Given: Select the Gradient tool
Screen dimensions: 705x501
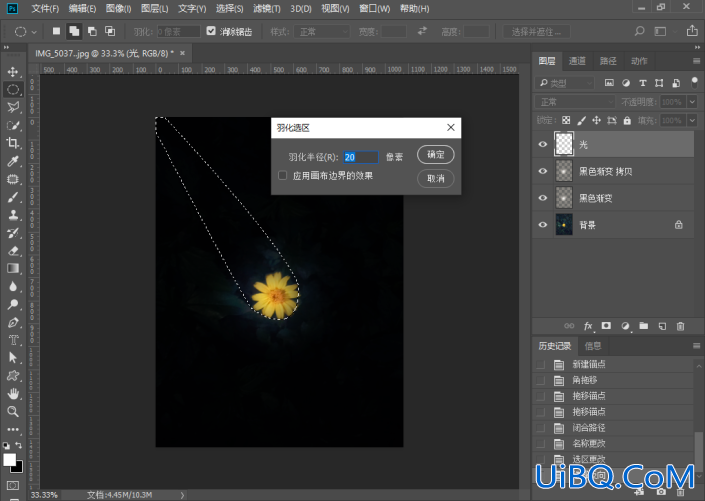Looking at the screenshot, I should click(13, 268).
